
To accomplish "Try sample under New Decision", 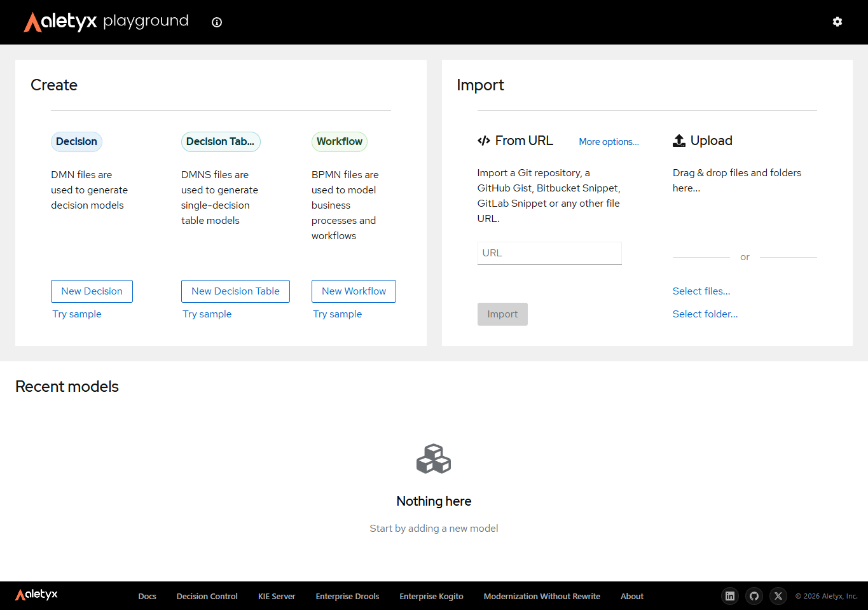I will [77, 314].
